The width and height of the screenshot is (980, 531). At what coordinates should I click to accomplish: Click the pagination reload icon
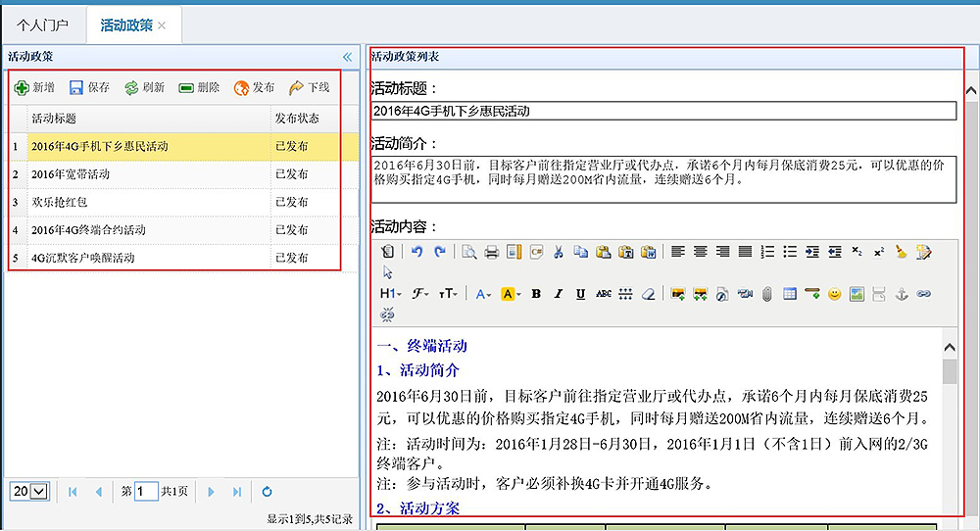tap(267, 492)
